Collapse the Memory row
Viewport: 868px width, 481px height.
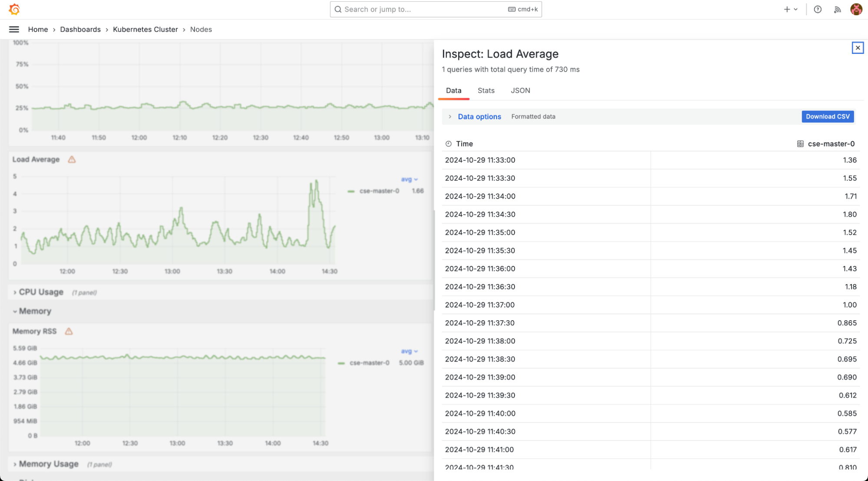[x=35, y=311]
